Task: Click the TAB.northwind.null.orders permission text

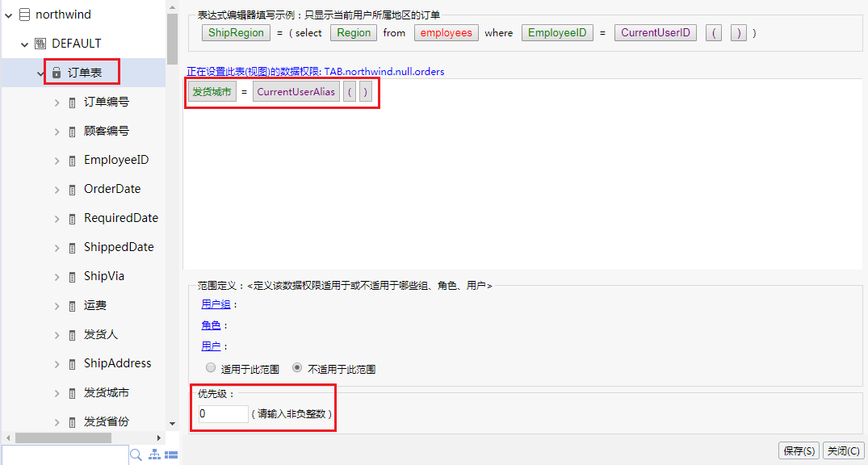Action: pyautogui.click(x=384, y=71)
